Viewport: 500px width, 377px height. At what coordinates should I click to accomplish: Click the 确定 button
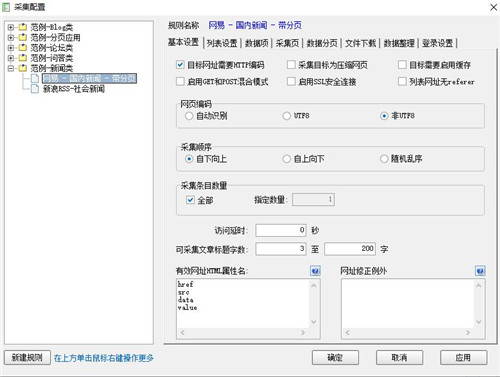tap(335, 358)
